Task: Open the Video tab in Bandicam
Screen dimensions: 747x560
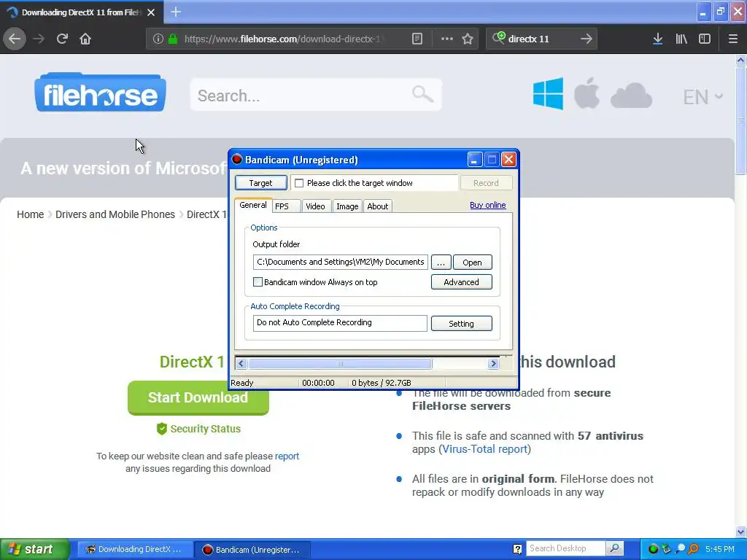Action: coord(315,206)
